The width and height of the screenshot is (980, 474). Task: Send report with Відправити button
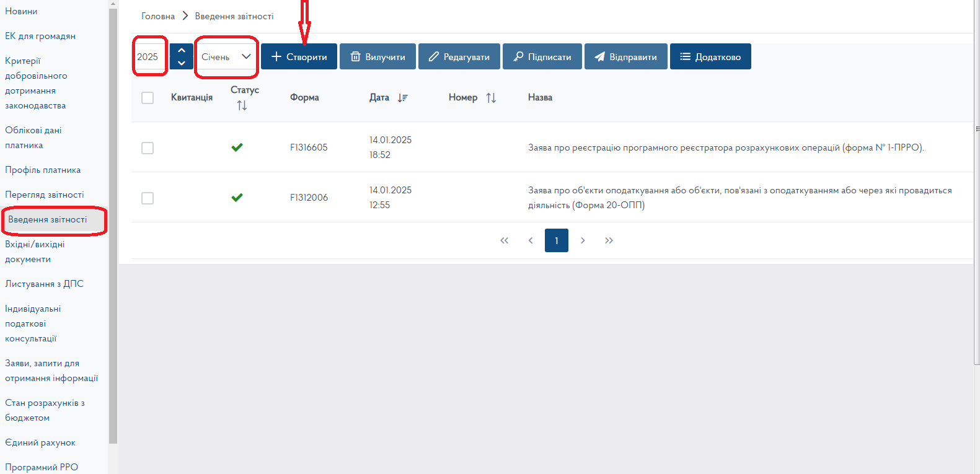tap(625, 57)
